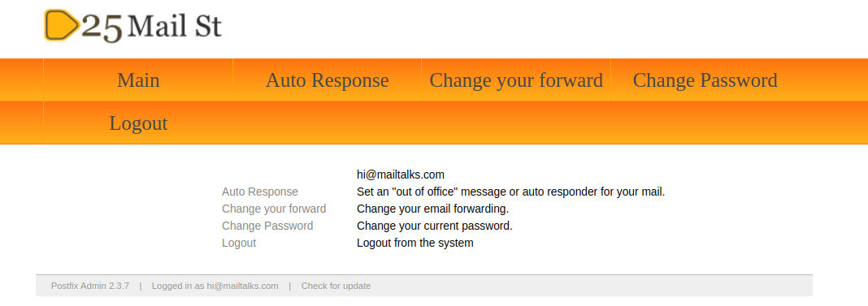Click the 'Postfix Admin 2.3.7' footer text

click(90, 286)
